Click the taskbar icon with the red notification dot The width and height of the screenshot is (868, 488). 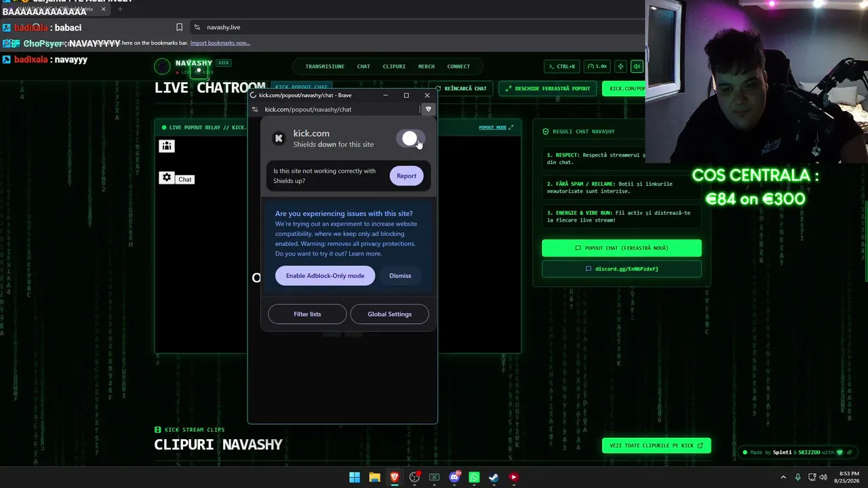pos(414,477)
